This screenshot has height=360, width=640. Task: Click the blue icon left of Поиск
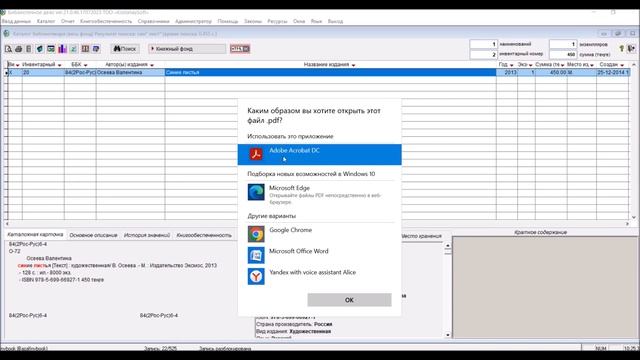pyautogui.click(x=96, y=49)
